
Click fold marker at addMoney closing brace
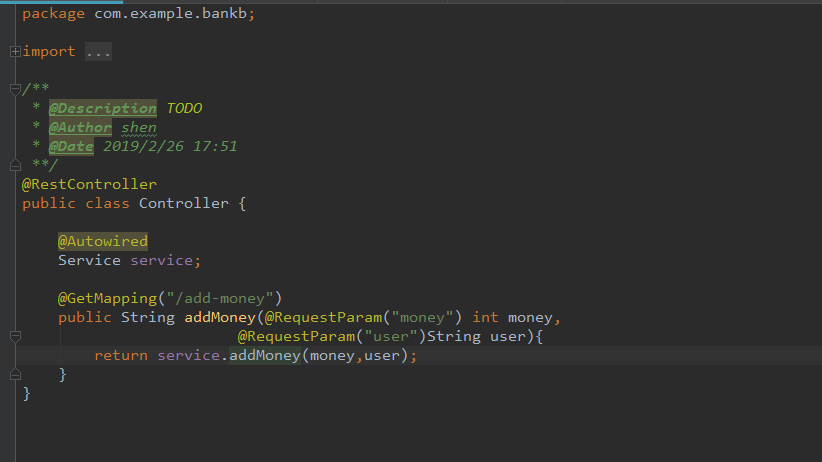pyautogui.click(x=15, y=374)
